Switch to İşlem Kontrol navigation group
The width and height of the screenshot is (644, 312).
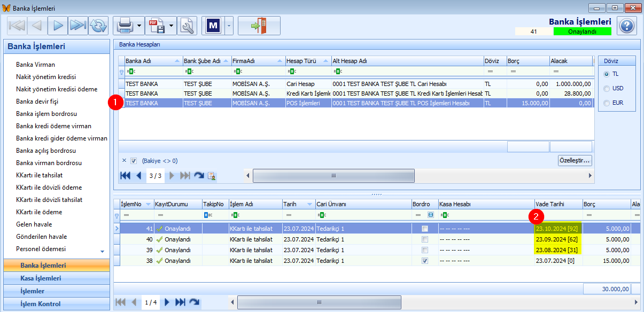(57, 303)
